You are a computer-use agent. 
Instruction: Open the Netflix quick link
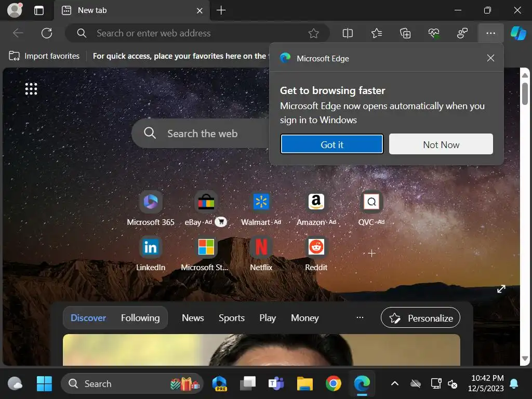pos(261,253)
